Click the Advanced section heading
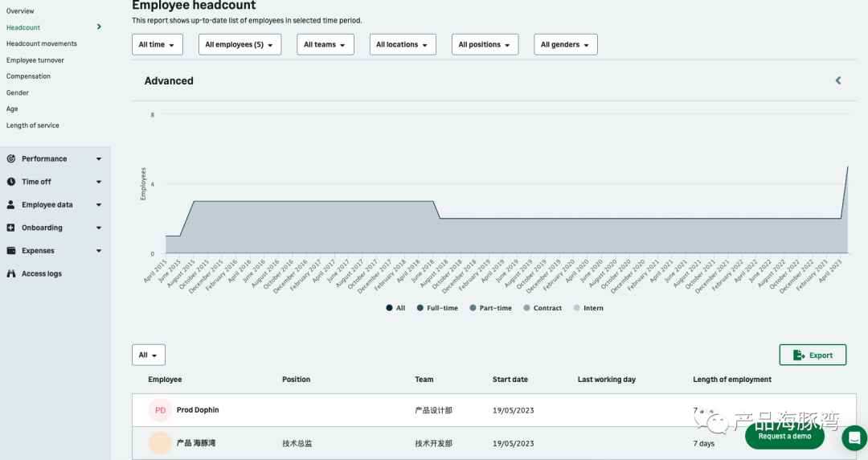 coord(169,81)
